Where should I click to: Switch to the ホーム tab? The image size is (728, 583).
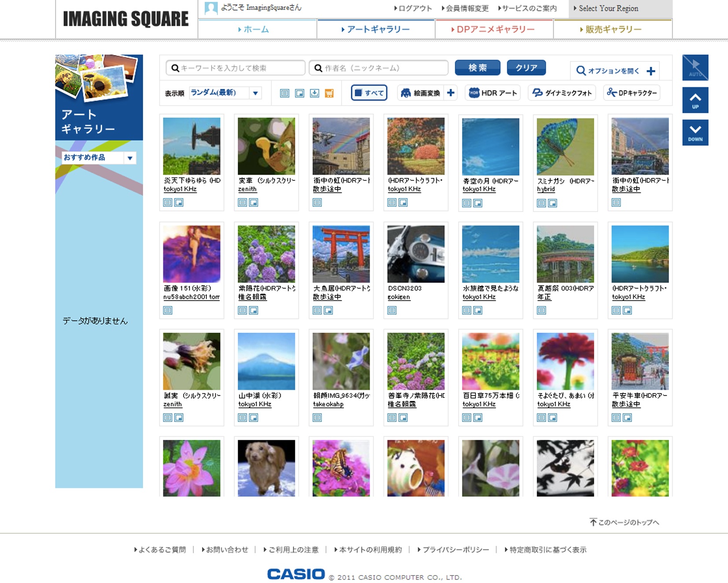257,29
